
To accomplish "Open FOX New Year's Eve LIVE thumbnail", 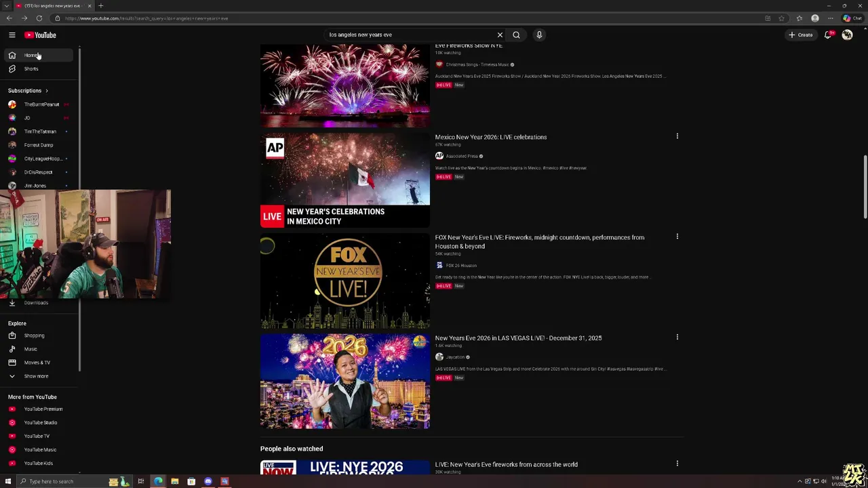I will point(345,281).
